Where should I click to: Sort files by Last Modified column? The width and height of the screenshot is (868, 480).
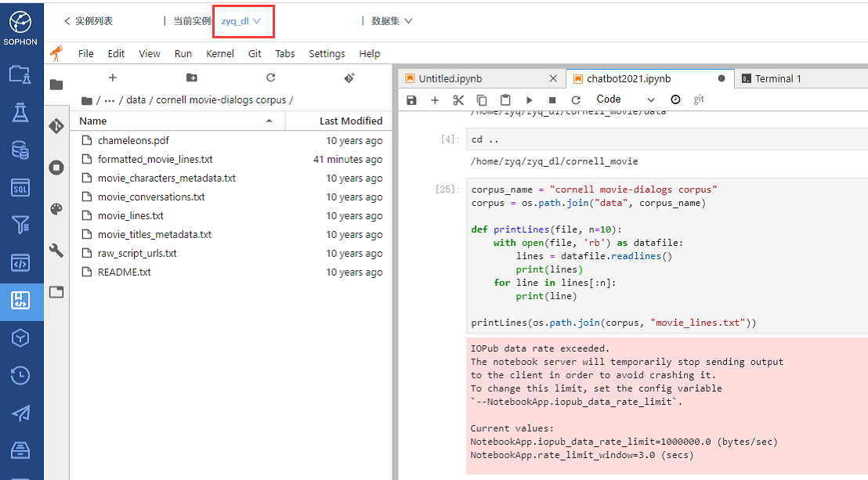(x=350, y=121)
